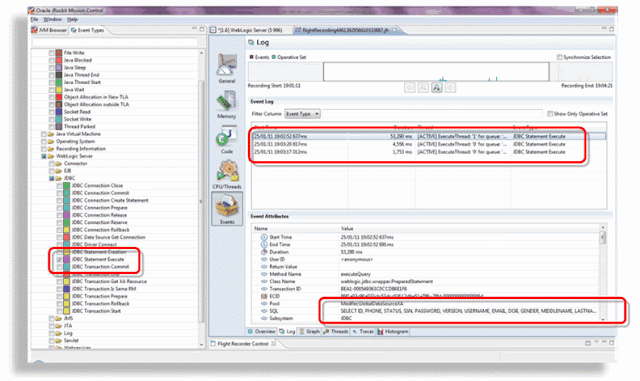640x381 pixels.
Task: Switch to the Threads bottom tab
Action: click(336, 331)
